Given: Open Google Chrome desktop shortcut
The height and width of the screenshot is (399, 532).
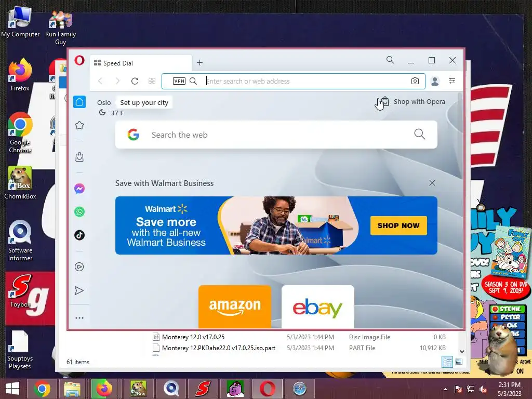Looking at the screenshot, I should [x=20, y=132].
